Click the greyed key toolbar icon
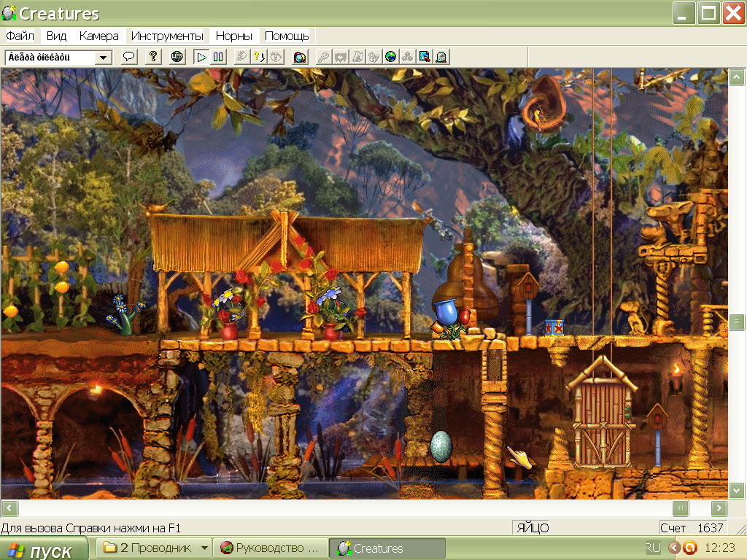 coord(324,57)
